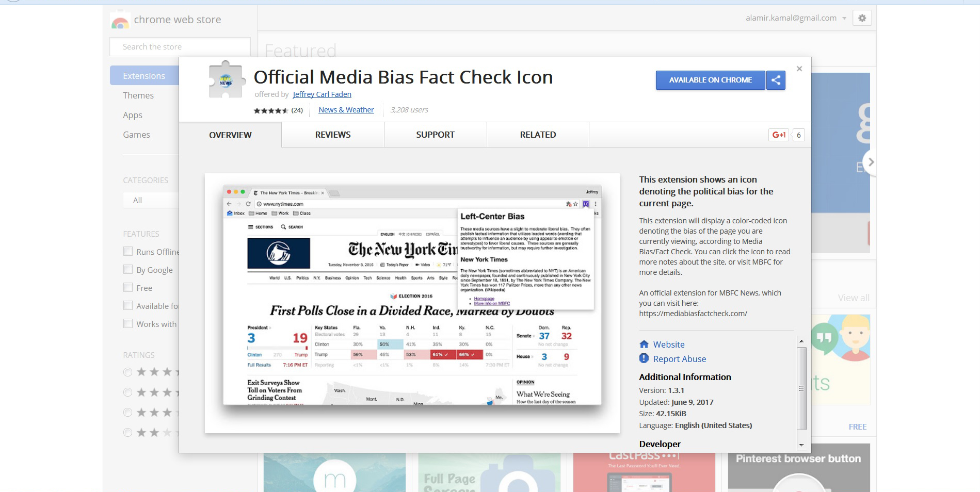Viewport: 980px width, 492px height.
Task: Click the Search the store field
Action: [180, 46]
